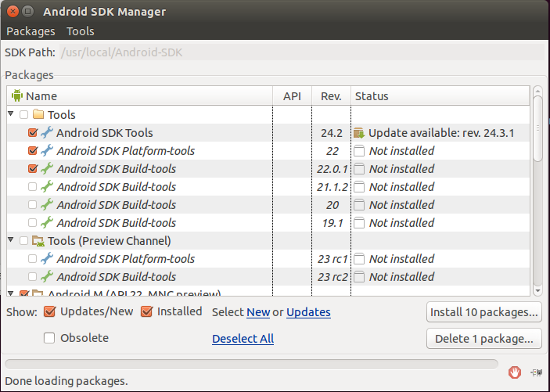
Task: Click not-installed status icon for Build-tools 19.1
Action: pyautogui.click(x=359, y=223)
